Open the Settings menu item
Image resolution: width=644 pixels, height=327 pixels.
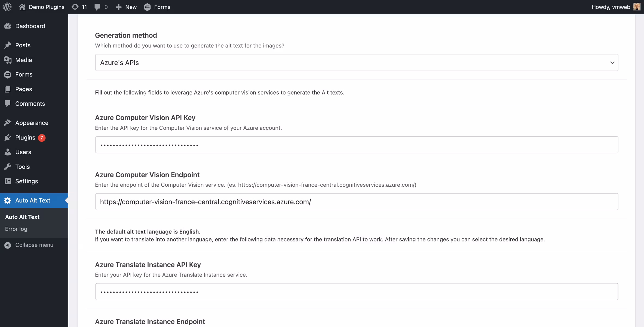tap(34, 181)
